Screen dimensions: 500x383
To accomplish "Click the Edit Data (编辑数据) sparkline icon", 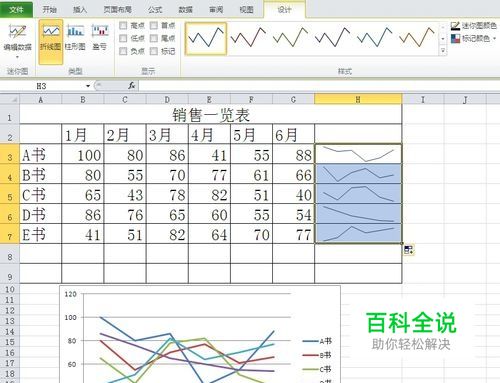I will tap(17, 32).
